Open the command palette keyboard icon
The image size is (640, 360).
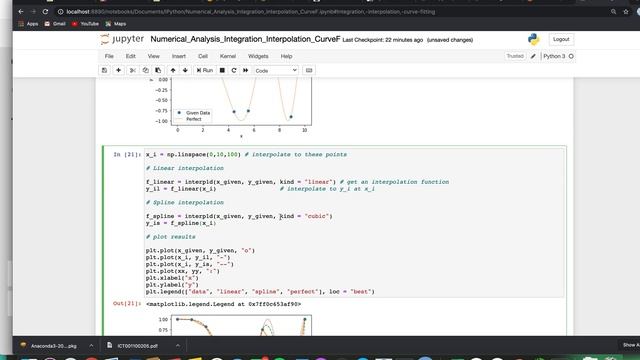coord(309,70)
